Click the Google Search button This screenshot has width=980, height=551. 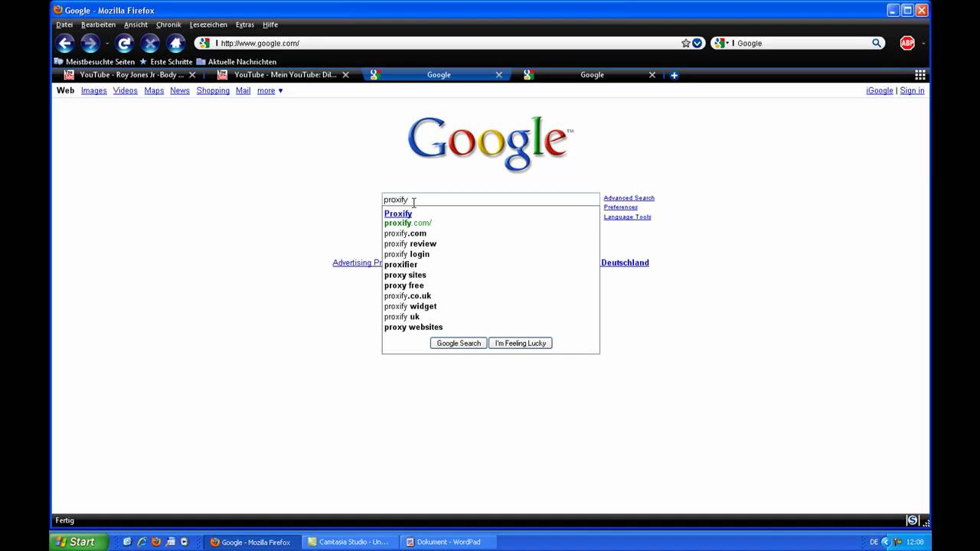459,343
